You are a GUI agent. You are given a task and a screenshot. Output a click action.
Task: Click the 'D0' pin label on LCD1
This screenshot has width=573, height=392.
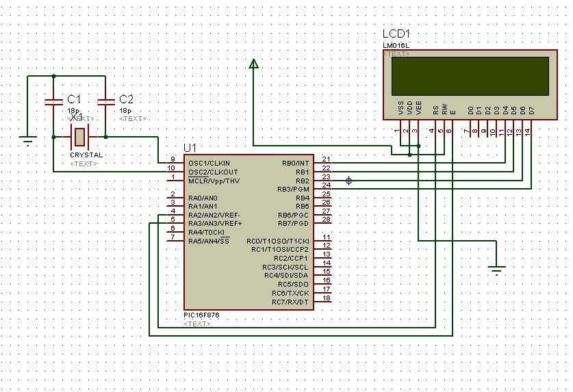(470, 110)
